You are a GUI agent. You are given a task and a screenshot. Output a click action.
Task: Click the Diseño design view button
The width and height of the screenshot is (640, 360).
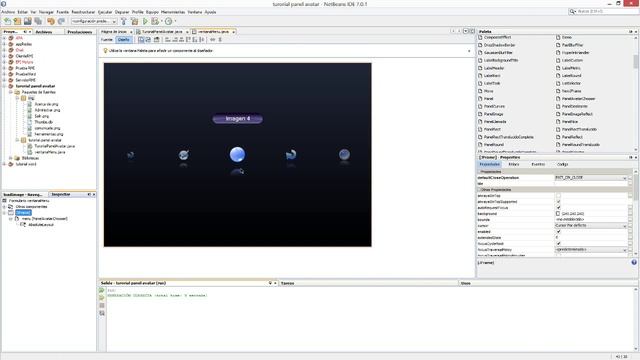(123, 40)
